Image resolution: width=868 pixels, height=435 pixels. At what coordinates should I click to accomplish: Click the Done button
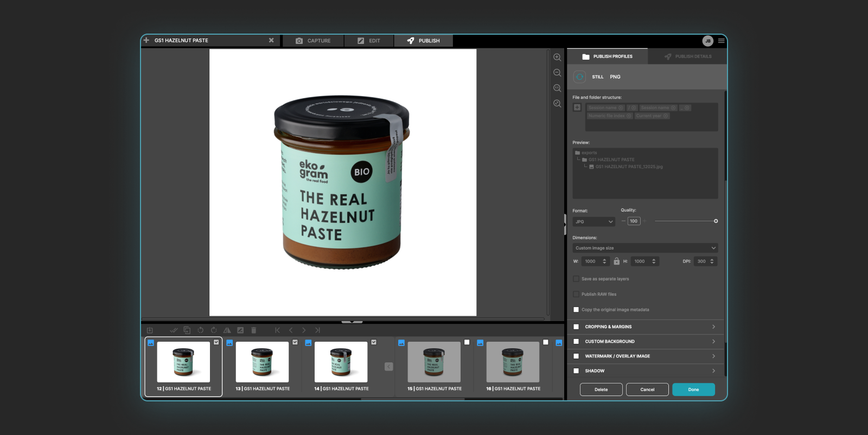[x=693, y=389]
